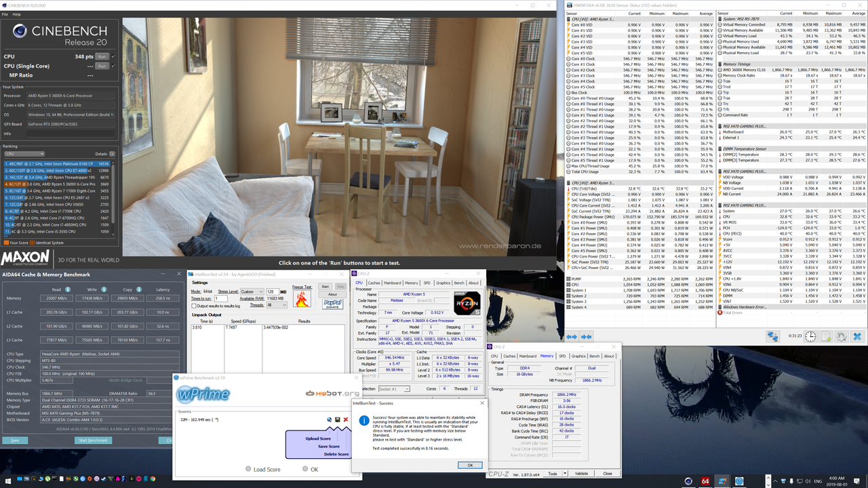Click the wPrime upload score globe icon
Viewport: 868px width, 488px height.
pos(329,420)
